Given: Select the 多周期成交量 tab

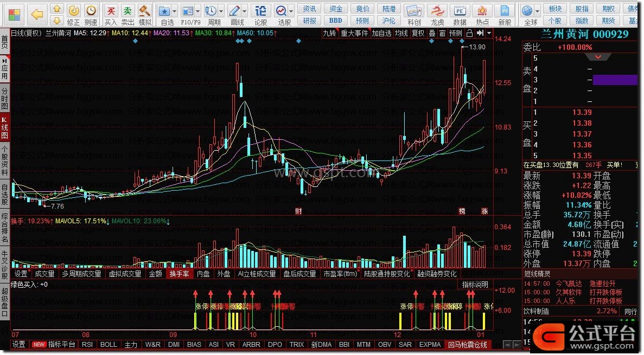Looking at the screenshot, I should coord(81,274).
